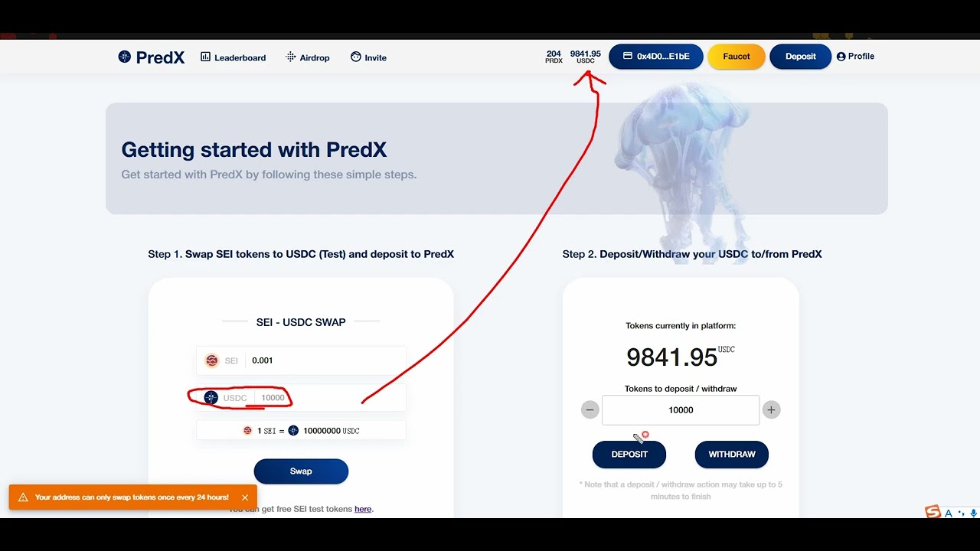The width and height of the screenshot is (980, 551).
Task: Click the USDC amount input showing 10000
Action: coord(329,398)
